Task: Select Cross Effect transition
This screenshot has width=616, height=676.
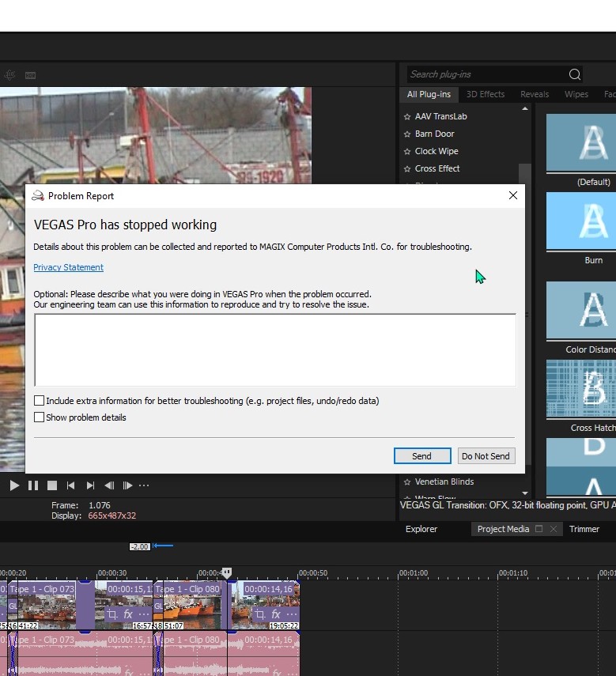Action: click(x=437, y=168)
